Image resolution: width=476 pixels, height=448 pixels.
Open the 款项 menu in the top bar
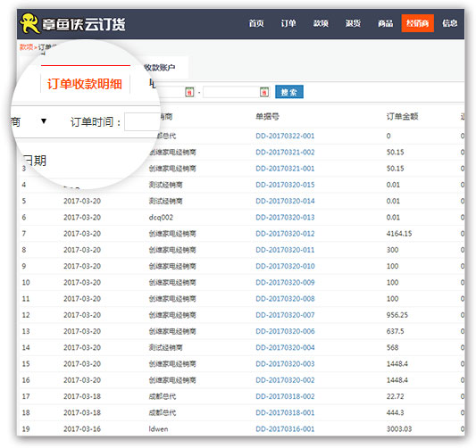(x=321, y=23)
